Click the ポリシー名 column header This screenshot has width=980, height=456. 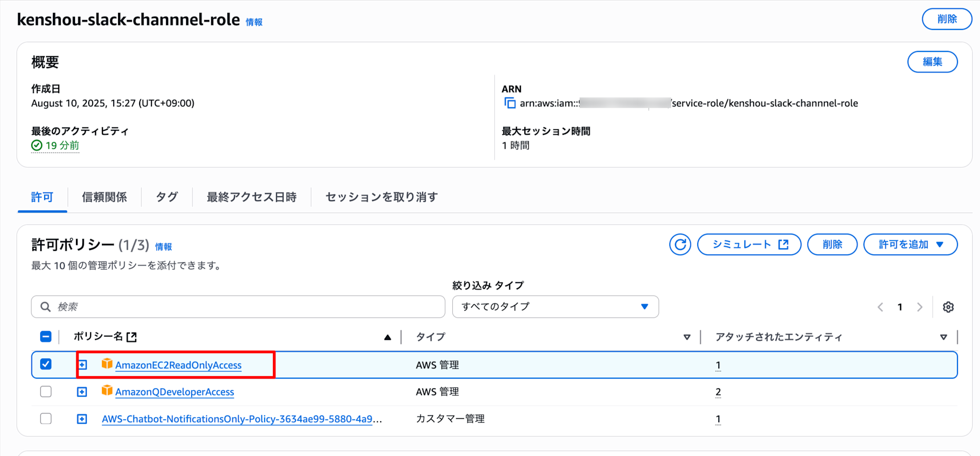pyautogui.click(x=98, y=336)
